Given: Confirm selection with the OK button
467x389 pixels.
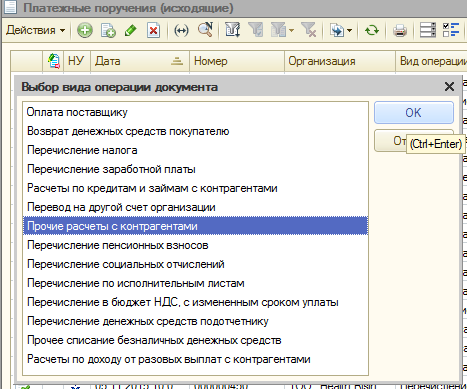Looking at the screenshot, I should tap(414, 113).
